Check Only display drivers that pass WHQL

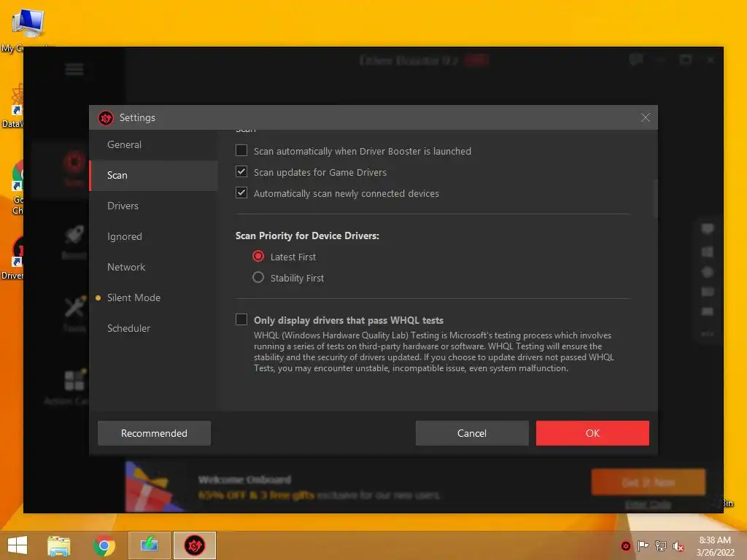241,319
